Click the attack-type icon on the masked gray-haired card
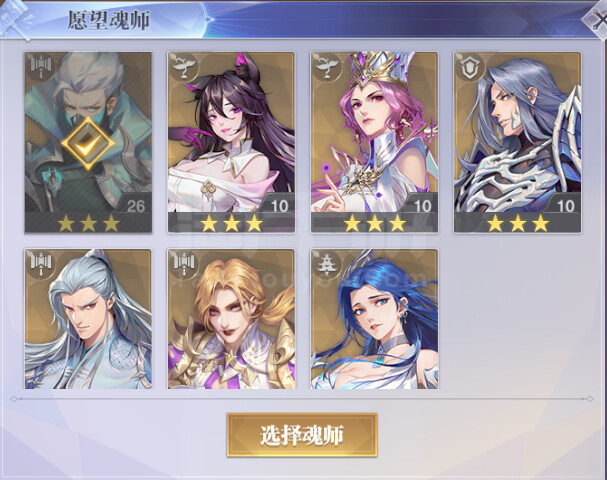Image resolution: width=607 pixels, height=480 pixels. click(41, 67)
